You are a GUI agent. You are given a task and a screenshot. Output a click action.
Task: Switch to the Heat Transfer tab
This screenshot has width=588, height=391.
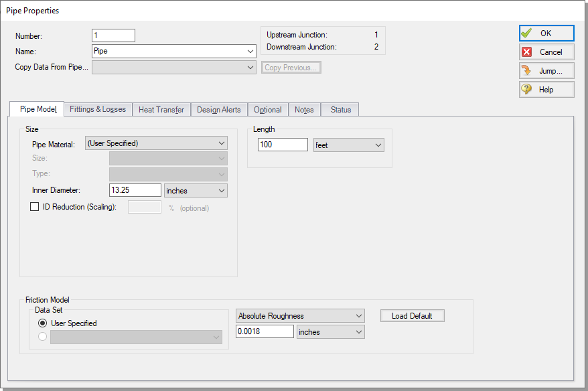tap(161, 109)
